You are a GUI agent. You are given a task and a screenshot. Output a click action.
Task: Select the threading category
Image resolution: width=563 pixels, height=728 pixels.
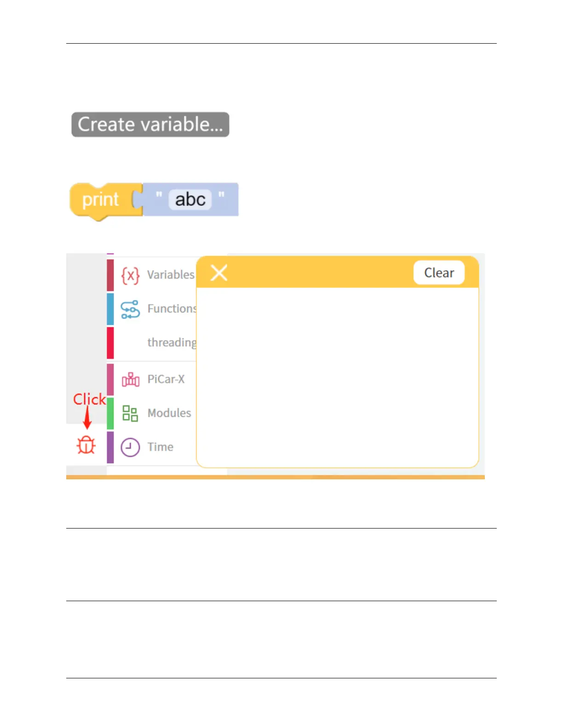click(171, 343)
